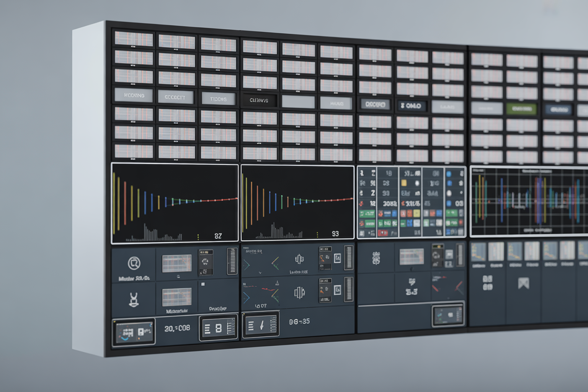This screenshot has height=392, width=588.
Task: Toggle the dark blue indicator button at far right
Action: [559, 110]
